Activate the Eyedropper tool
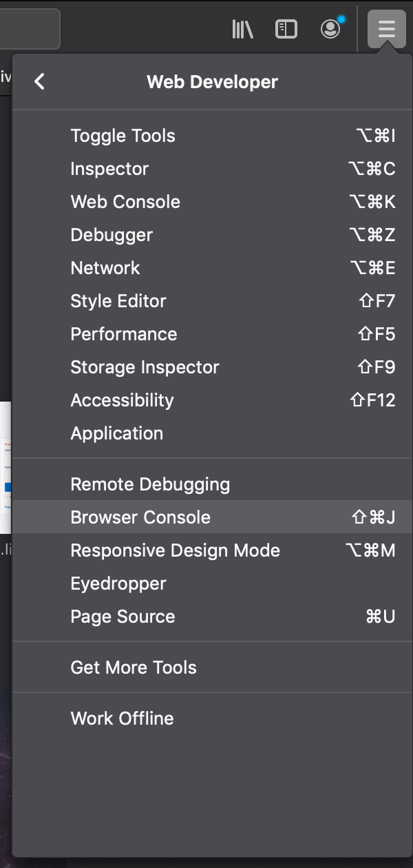The image size is (413, 868). [212, 583]
